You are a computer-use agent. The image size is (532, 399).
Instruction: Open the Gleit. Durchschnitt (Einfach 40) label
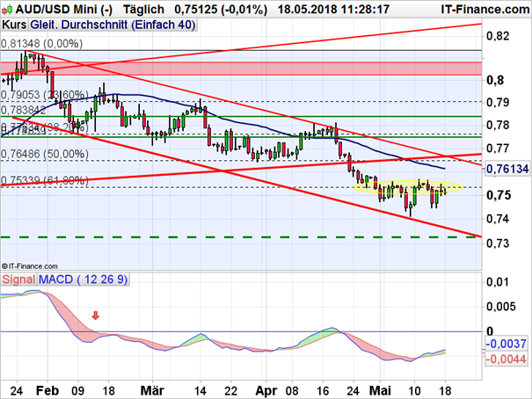(x=113, y=25)
